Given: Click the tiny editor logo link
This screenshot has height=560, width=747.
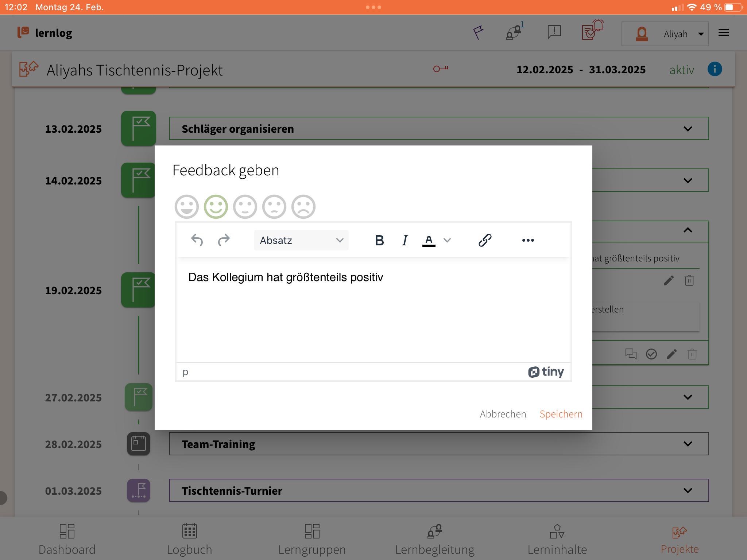Looking at the screenshot, I should coord(546,372).
